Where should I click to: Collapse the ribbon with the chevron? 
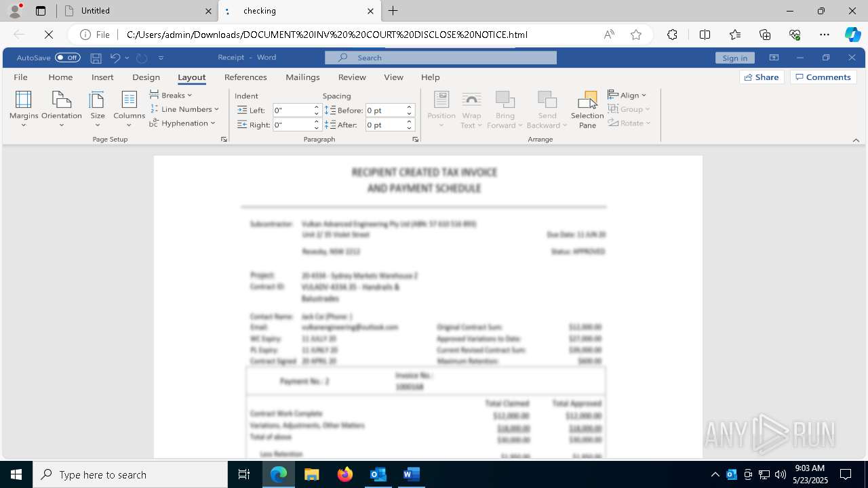[856, 140]
